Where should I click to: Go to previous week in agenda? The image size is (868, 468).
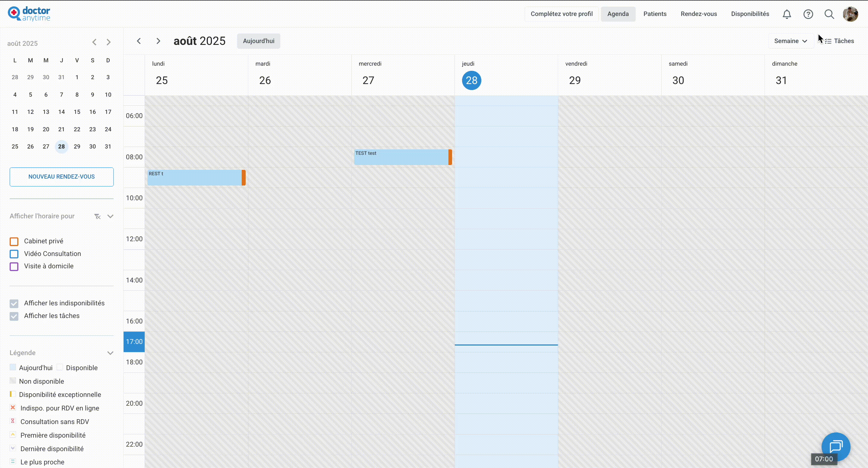(x=139, y=41)
